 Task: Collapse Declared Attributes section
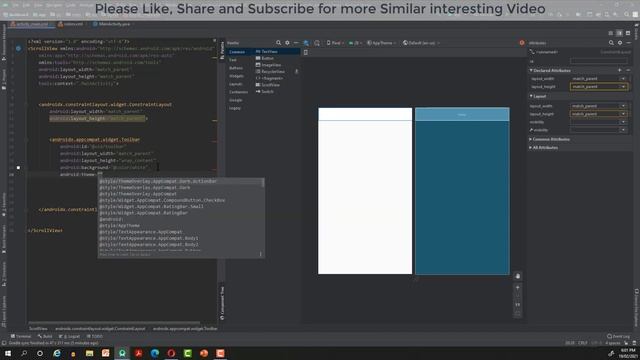coord(531,70)
